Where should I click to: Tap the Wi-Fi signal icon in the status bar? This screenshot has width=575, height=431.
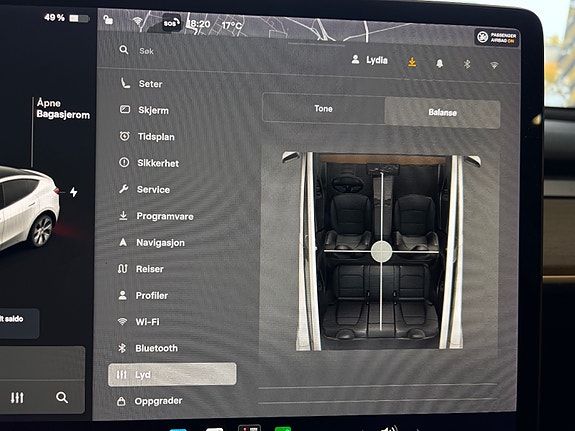[x=138, y=21]
